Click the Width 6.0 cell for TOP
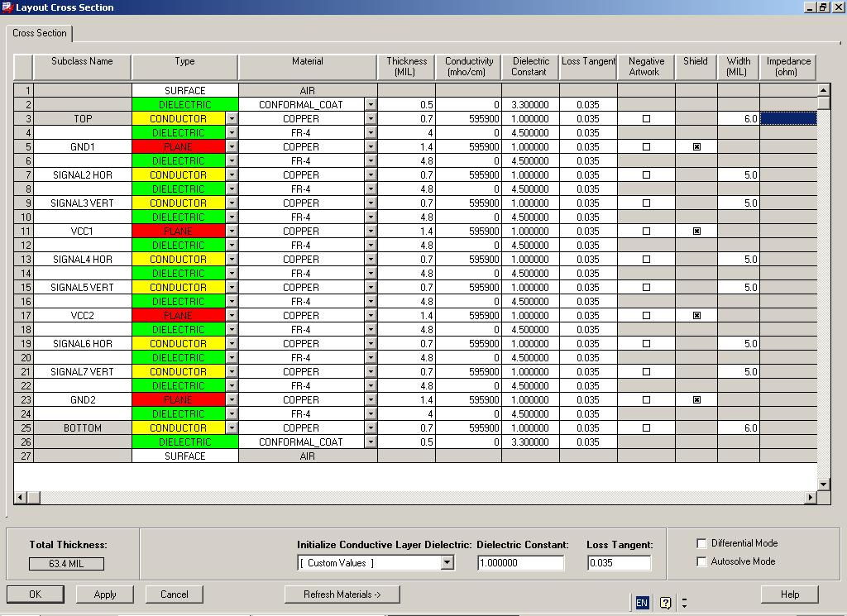The height and width of the screenshot is (616, 847). (739, 119)
